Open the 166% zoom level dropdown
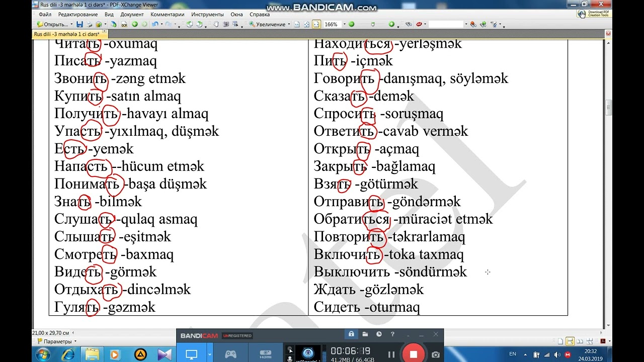 pyautogui.click(x=345, y=24)
